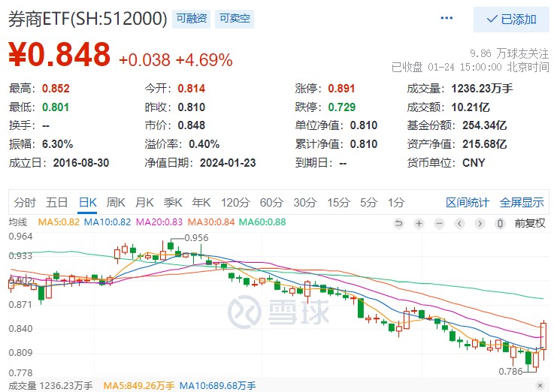
Task: Click the 溢价率 value 0.40%
Action: pos(204,144)
